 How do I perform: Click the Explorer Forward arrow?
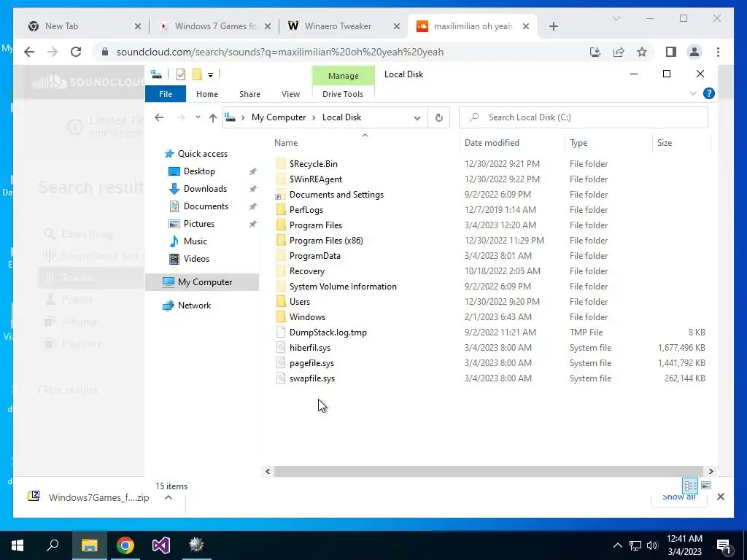[181, 117]
